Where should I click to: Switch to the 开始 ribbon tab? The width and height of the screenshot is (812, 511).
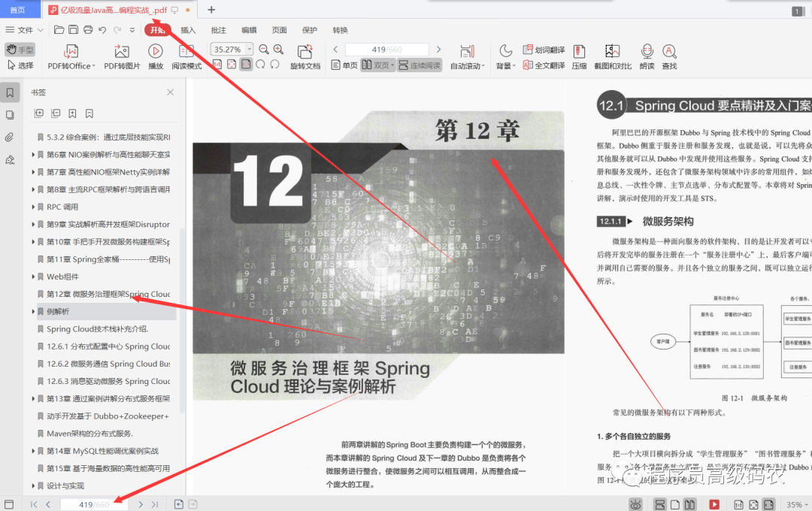point(157,30)
